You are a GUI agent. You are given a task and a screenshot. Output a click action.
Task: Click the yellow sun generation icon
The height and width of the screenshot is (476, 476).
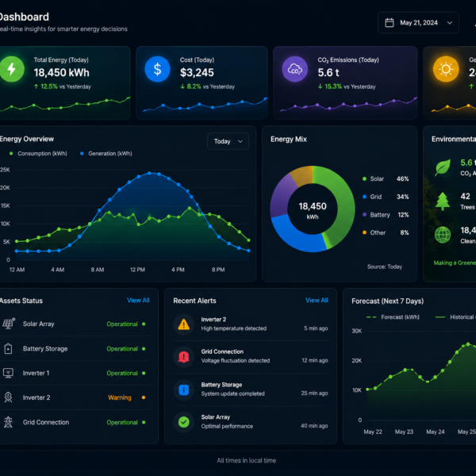[446, 69]
